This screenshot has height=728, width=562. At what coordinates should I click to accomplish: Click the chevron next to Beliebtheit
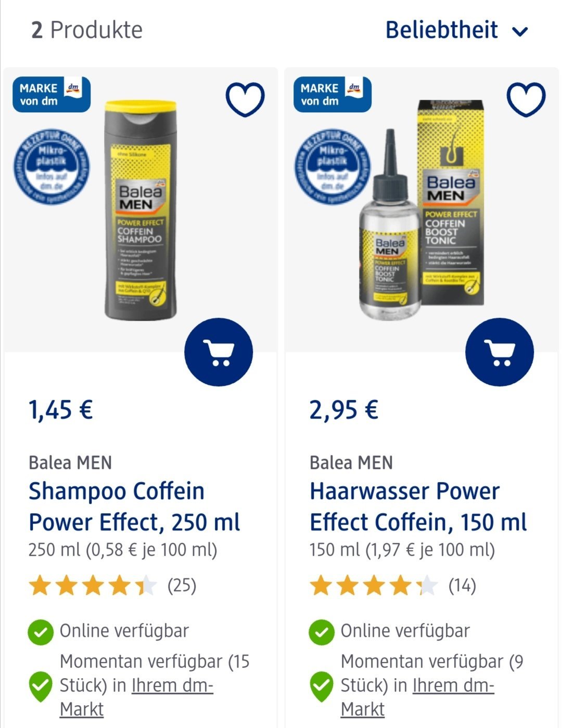click(520, 32)
